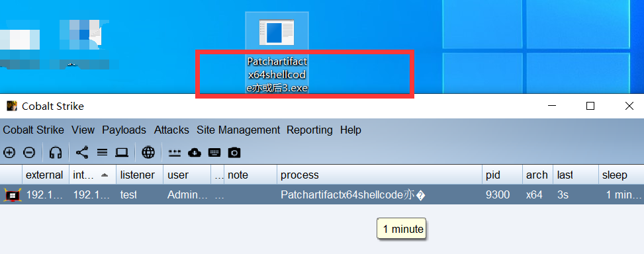Show sessions in pivot graph view
The image size is (644, 254).
pyautogui.click(x=81, y=153)
